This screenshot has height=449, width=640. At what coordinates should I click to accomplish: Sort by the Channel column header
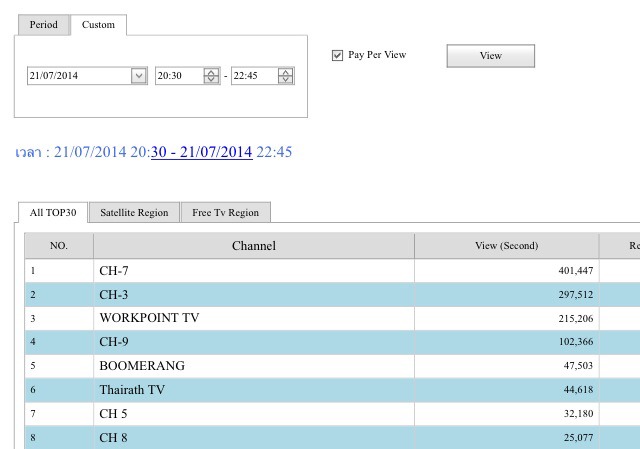click(254, 246)
